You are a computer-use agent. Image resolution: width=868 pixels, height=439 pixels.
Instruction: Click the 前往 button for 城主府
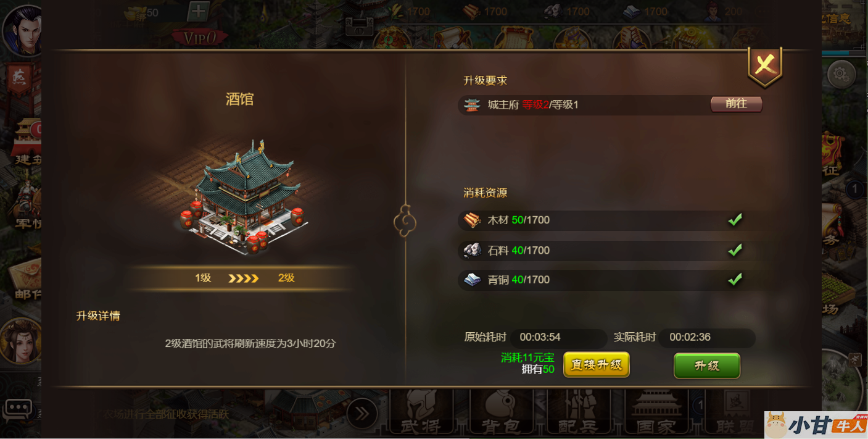736,104
